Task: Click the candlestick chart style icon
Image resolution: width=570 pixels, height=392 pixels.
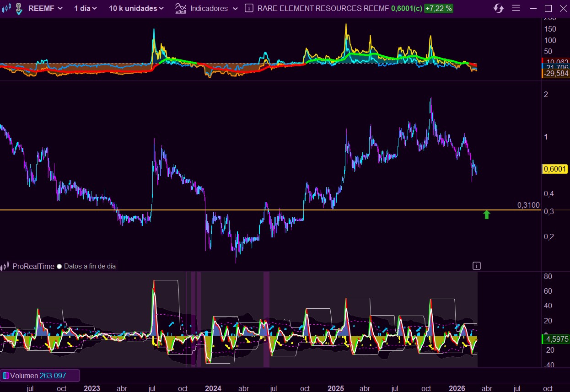Action: point(6,8)
